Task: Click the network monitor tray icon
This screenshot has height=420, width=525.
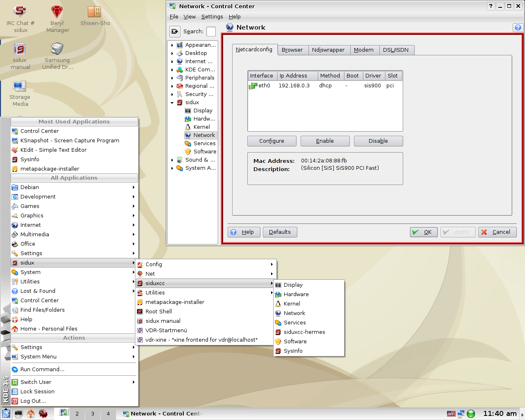Action: click(x=461, y=413)
